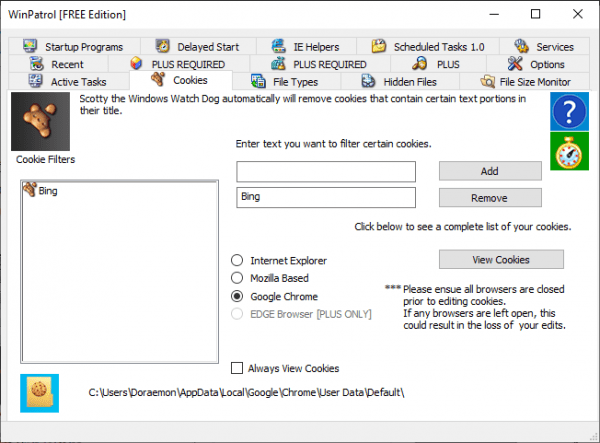Click File Size Monitor folder icon

488,81
